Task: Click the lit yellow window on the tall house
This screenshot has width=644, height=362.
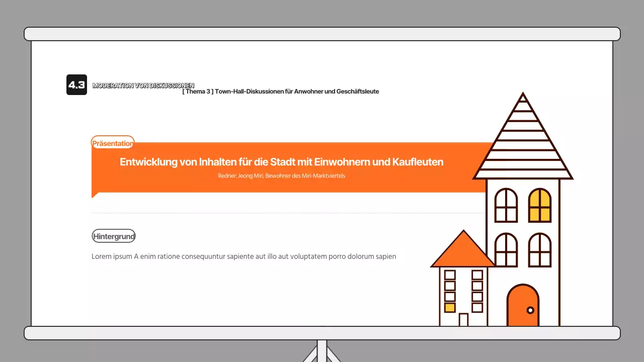Action: pos(540,205)
